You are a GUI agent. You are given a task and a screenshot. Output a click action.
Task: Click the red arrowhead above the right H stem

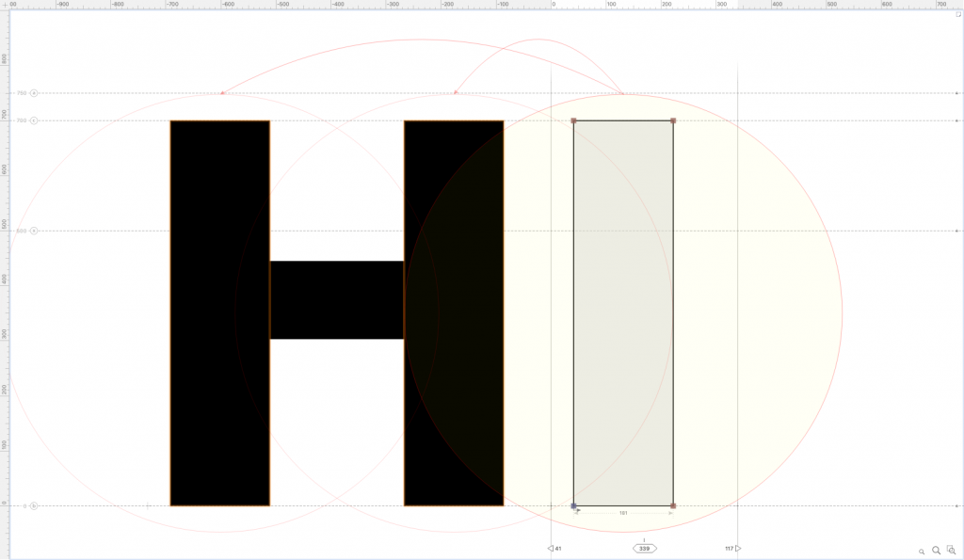pos(456,92)
